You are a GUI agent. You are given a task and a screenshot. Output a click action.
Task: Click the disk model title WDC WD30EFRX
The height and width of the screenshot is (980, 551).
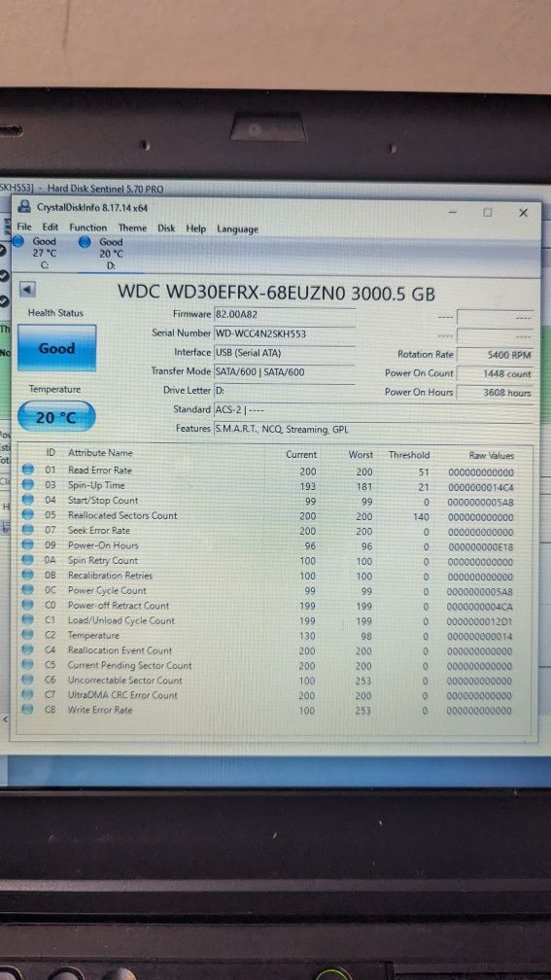coord(276,292)
